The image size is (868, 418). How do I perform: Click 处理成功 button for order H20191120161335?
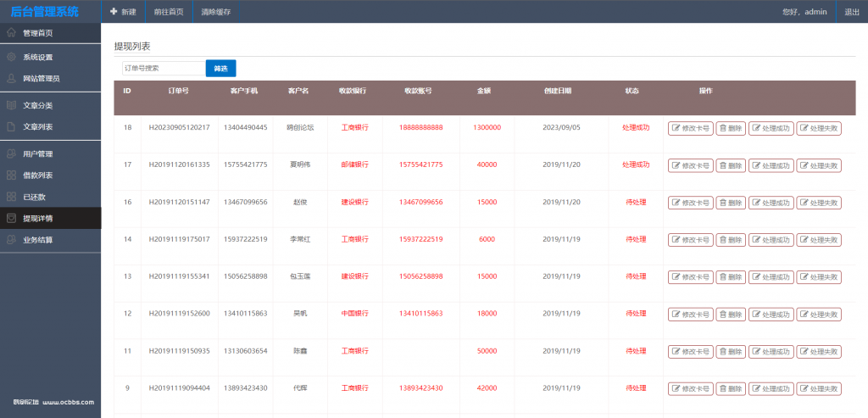pyautogui.click(x=771, y=165)
